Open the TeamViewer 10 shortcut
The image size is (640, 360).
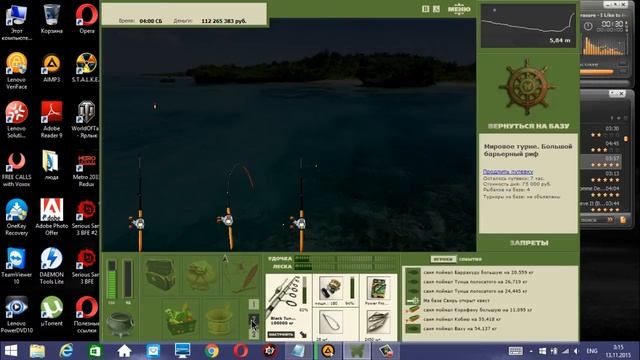point(16,266)
